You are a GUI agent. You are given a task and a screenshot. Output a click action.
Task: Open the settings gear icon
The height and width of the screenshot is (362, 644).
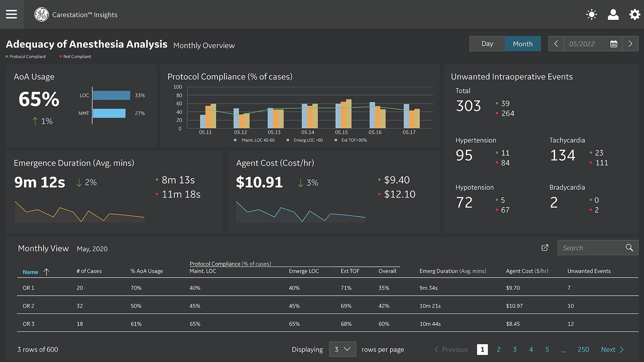click(634, 14)
